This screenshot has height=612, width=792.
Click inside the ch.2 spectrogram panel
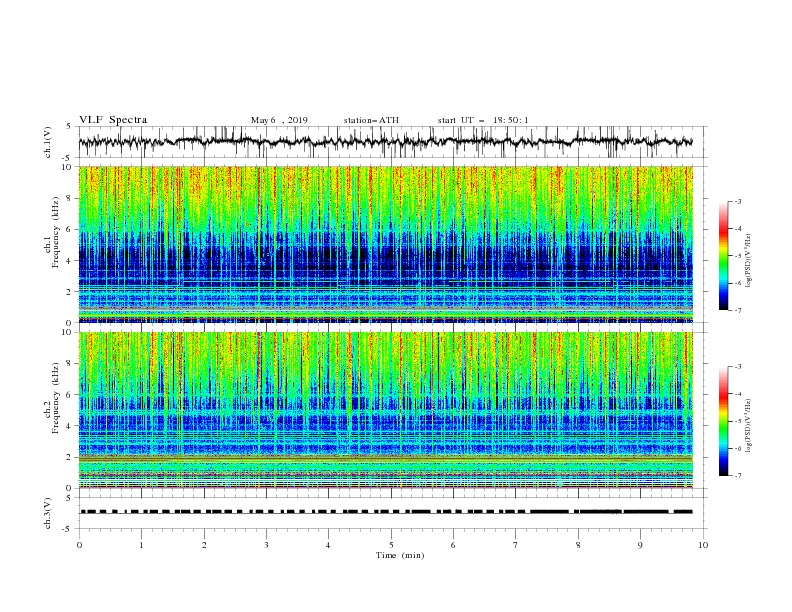(386, 410)
